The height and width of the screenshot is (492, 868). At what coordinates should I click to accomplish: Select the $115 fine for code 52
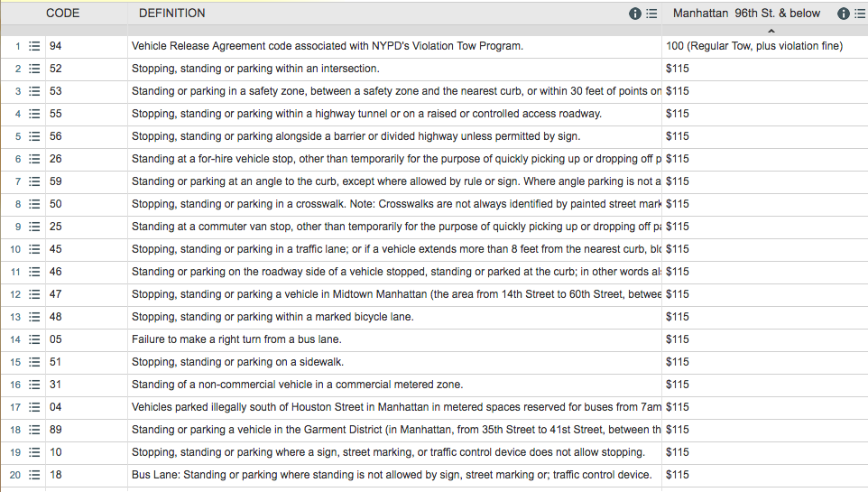tap(765, 69)
